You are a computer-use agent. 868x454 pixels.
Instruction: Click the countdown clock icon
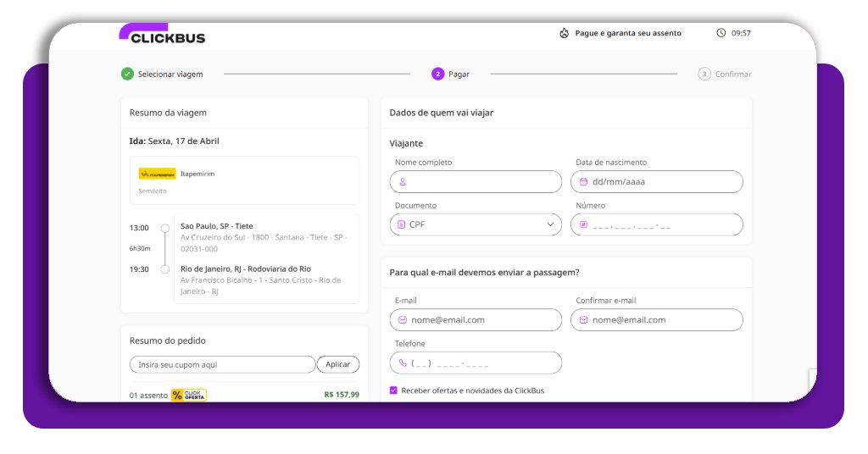(721, 33)
